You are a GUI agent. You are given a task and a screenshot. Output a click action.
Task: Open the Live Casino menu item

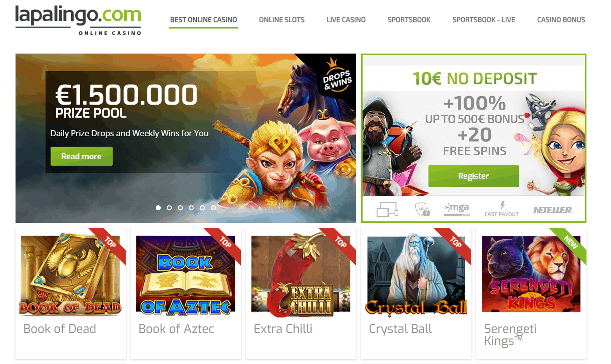(x=346, y=20)
